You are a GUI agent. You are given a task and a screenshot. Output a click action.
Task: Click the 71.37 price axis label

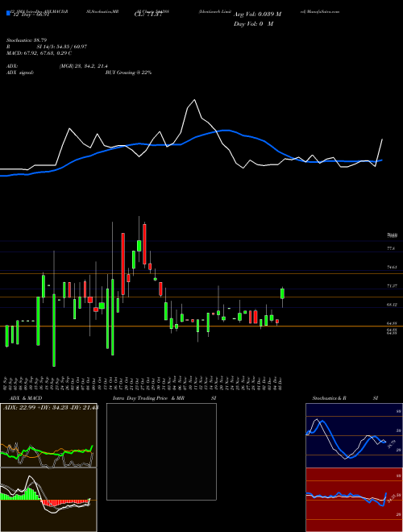pyautogui.click(x=392, y=286)
